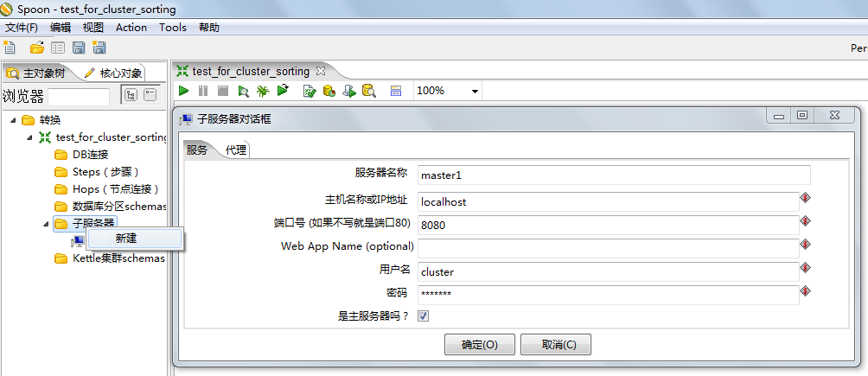868x376 pixels.
Task: Stop the transformation with square icon
Action: 222,91
